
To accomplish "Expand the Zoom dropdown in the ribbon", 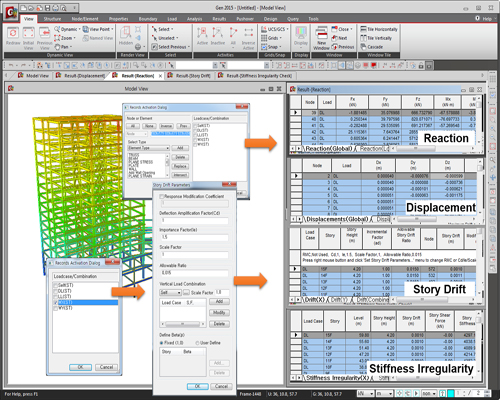I will (74, 38).
